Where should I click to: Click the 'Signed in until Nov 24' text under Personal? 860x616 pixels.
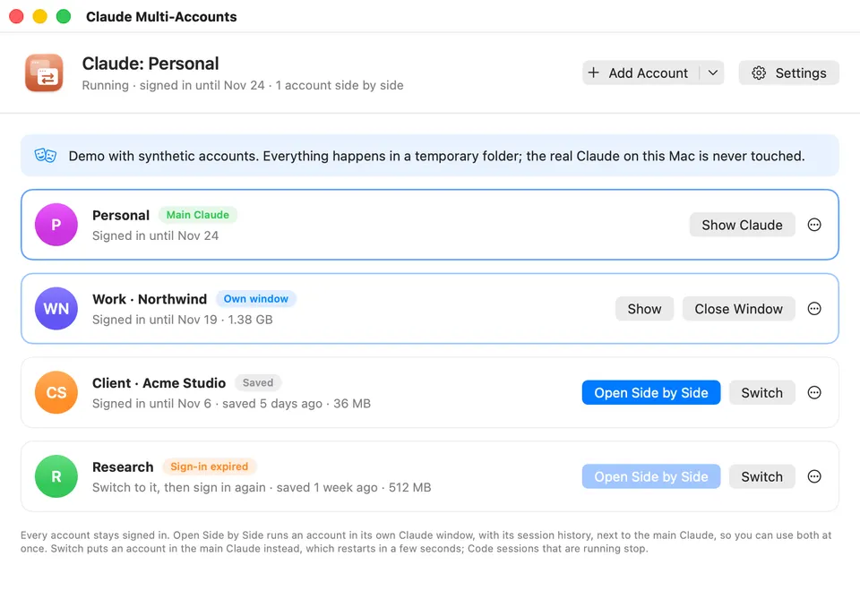coord(155,235)
